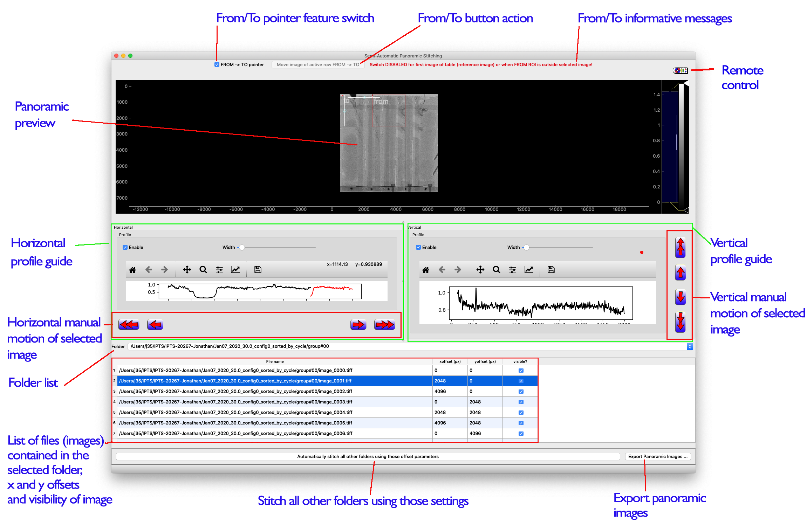The width and height of the screenshot is (807, 532).
Task: Click the Remote control icon at top right
Action: coord(680,70)
